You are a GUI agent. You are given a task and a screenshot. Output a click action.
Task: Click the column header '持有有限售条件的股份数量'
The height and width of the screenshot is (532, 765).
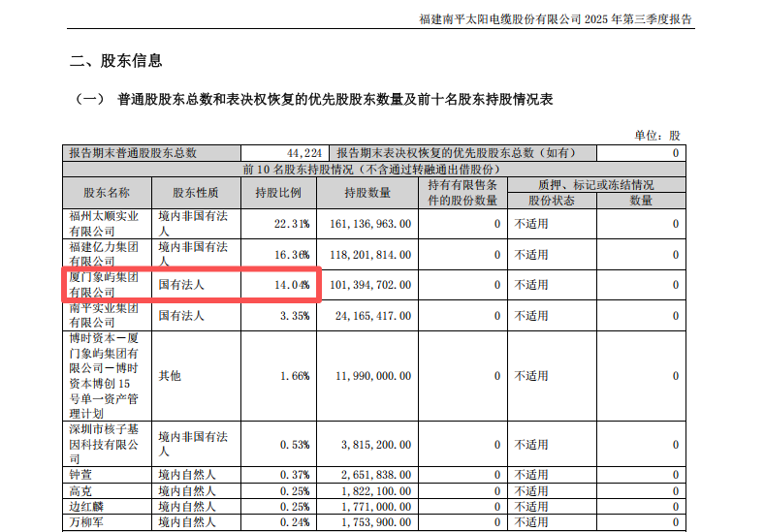tap(462, 193)
